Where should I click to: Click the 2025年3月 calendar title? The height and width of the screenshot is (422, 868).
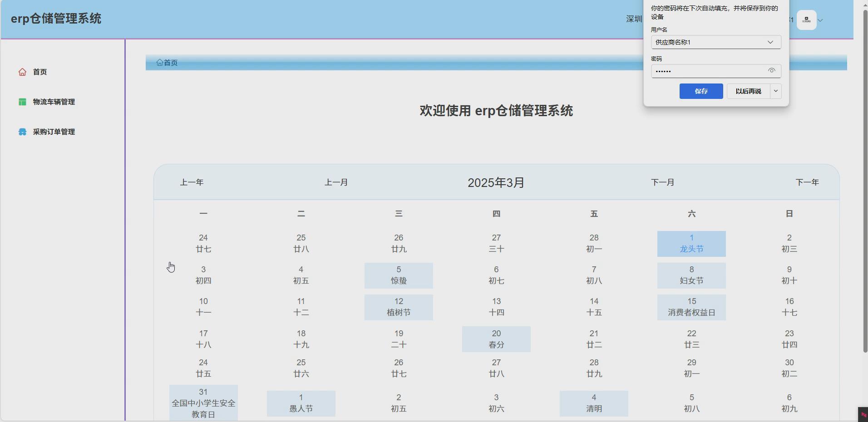[496, 182]
